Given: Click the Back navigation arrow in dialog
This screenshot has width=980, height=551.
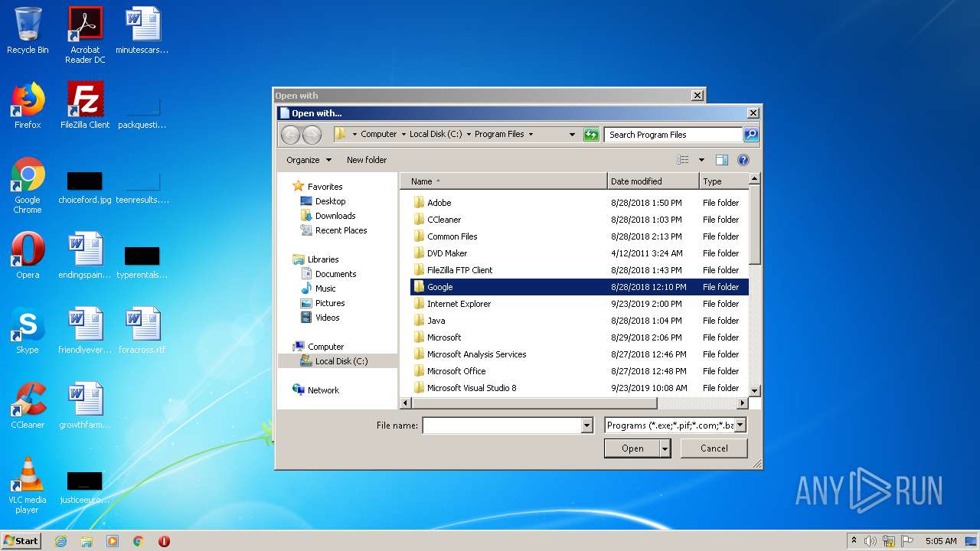Looking at the screenshot, I should tap(291, 135).
